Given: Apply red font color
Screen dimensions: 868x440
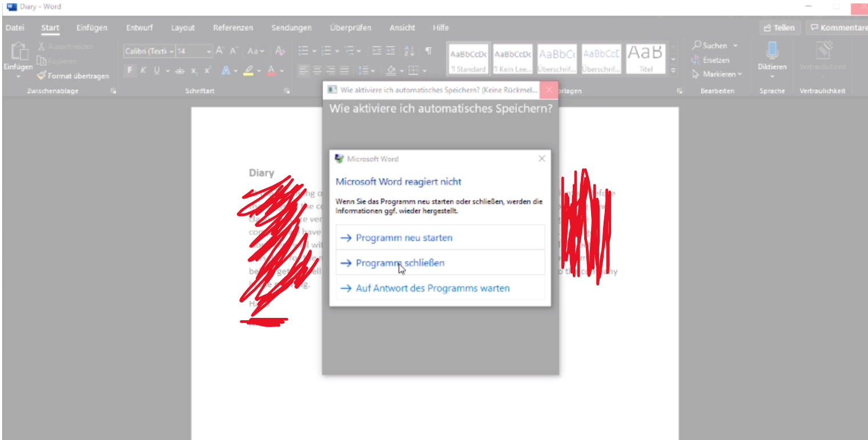Looking at the screenshot, I should tap(272, 71).
